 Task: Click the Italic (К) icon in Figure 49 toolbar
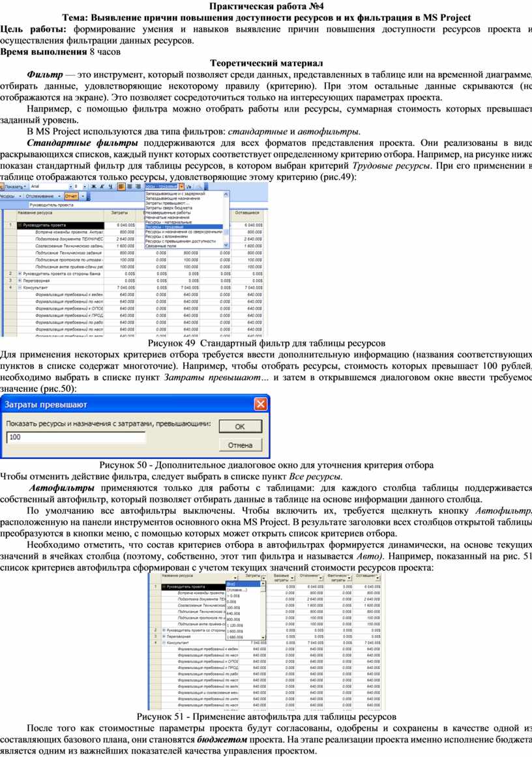pos(102,186)
